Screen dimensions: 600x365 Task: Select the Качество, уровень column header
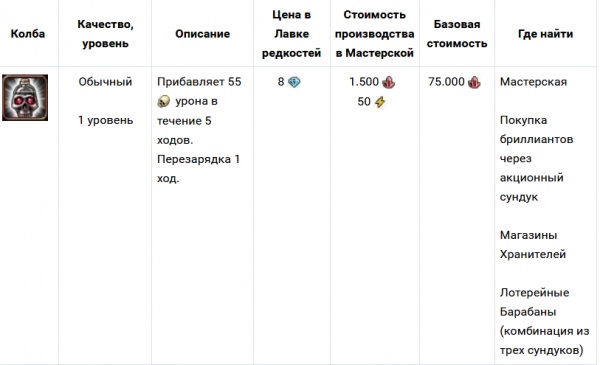[x=105, y=34]
